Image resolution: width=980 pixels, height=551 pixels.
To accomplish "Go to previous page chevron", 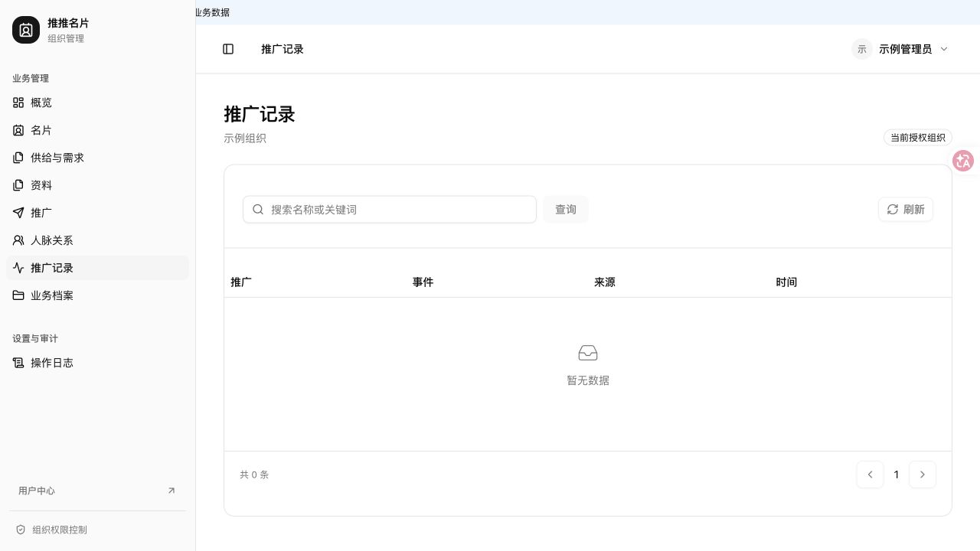I will [871, 474].
